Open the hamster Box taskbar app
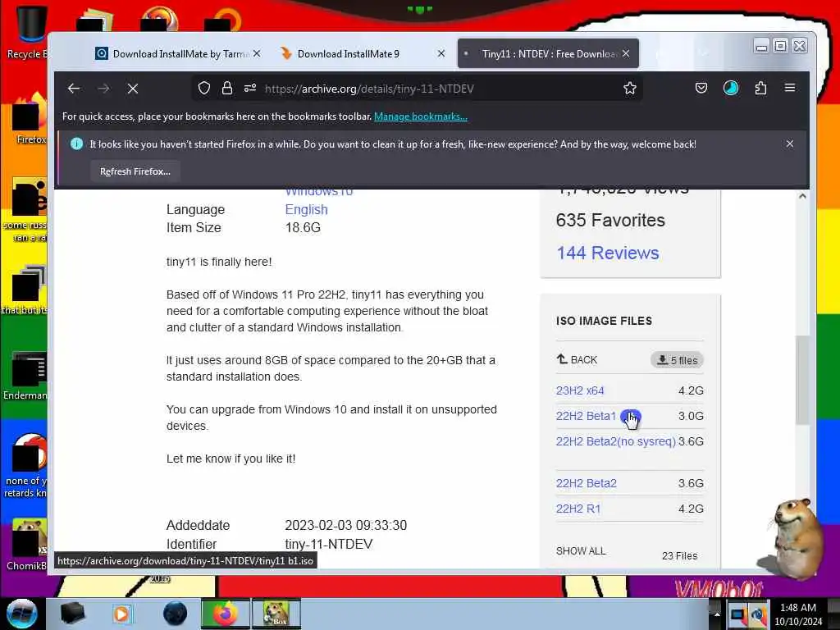Screen dimensions: 840x630 [276, 614]
